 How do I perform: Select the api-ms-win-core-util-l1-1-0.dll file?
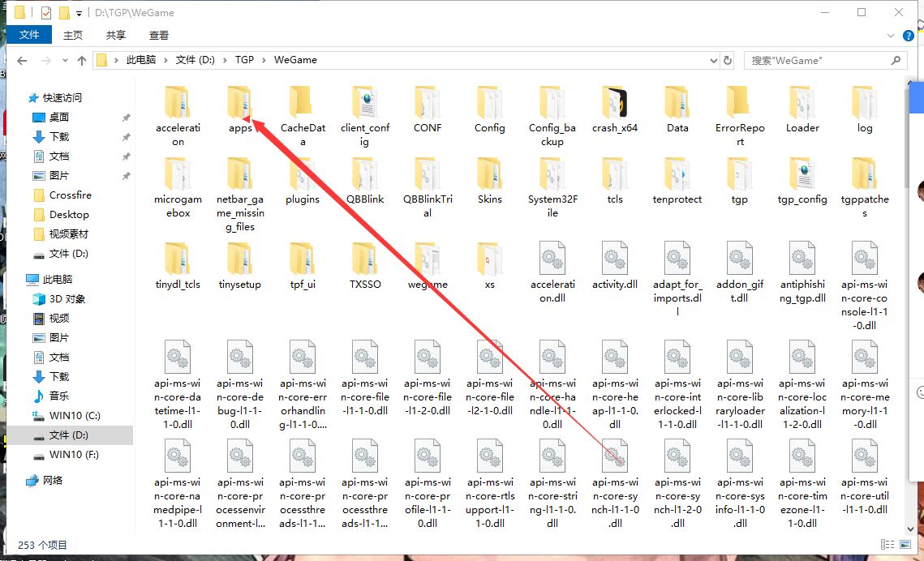865,477
